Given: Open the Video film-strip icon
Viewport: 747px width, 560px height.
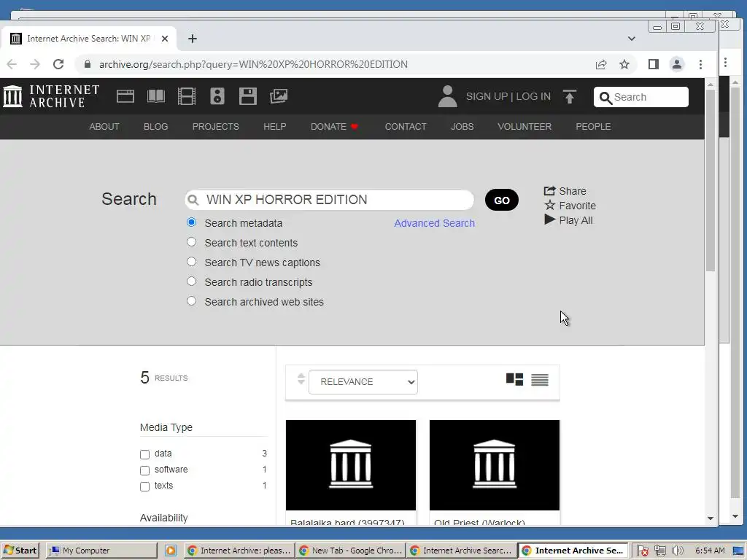Looking at the screenshot, I should pos(186,96).
